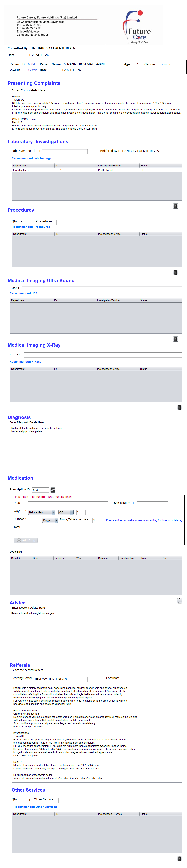Open the Before Meal dropdown
The height and width of the screenshot is (868, 187).
point(42,512)
